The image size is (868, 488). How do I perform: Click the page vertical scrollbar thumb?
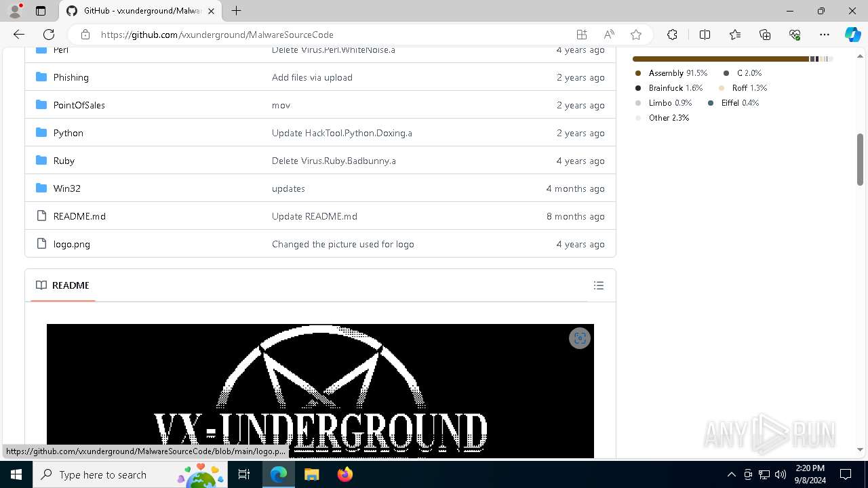[x=861, y=159]
